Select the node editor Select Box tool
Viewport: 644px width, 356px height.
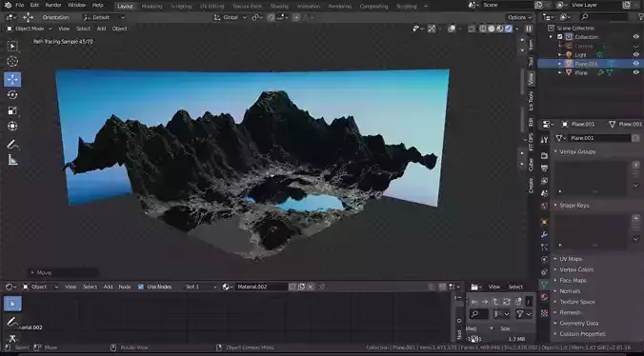click(x=12, y=304)
